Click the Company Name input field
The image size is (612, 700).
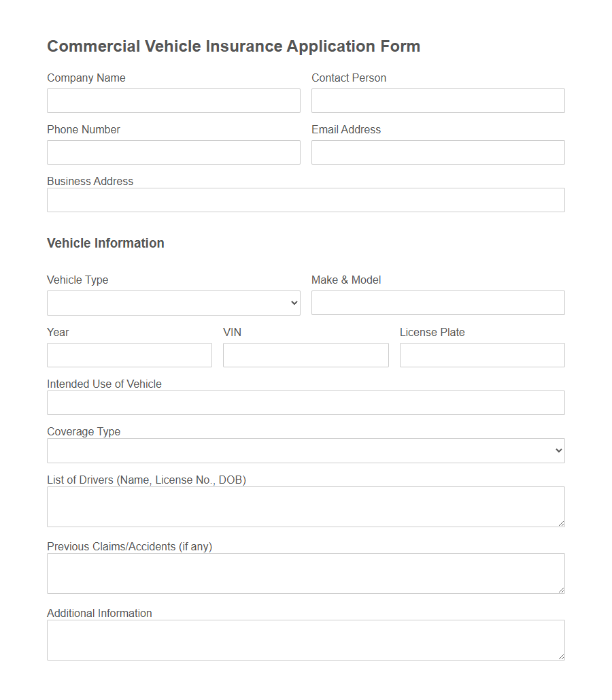[173, 100]
